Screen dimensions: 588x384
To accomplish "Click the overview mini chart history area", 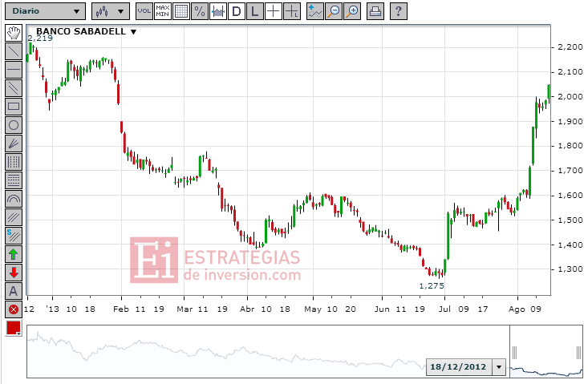I will [268, 351].
